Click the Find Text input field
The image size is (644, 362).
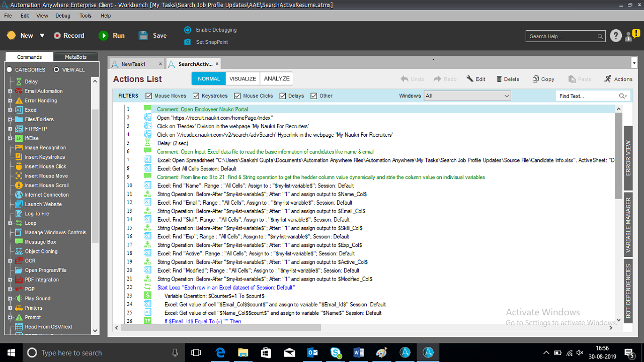point(588,96)
